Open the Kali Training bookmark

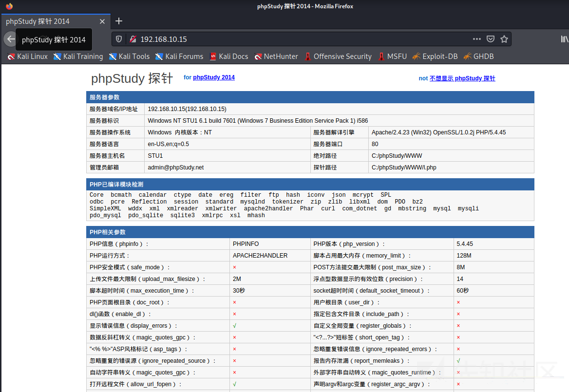(78, 56)
